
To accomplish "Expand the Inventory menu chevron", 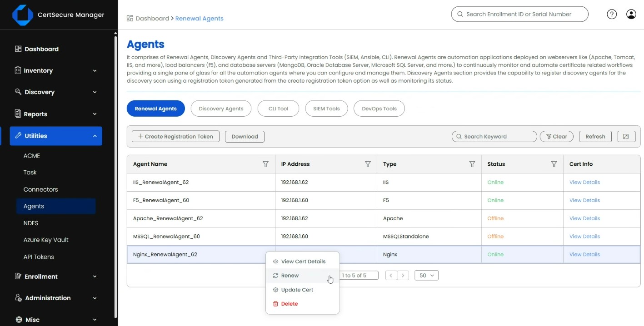I will click(95, 70).
